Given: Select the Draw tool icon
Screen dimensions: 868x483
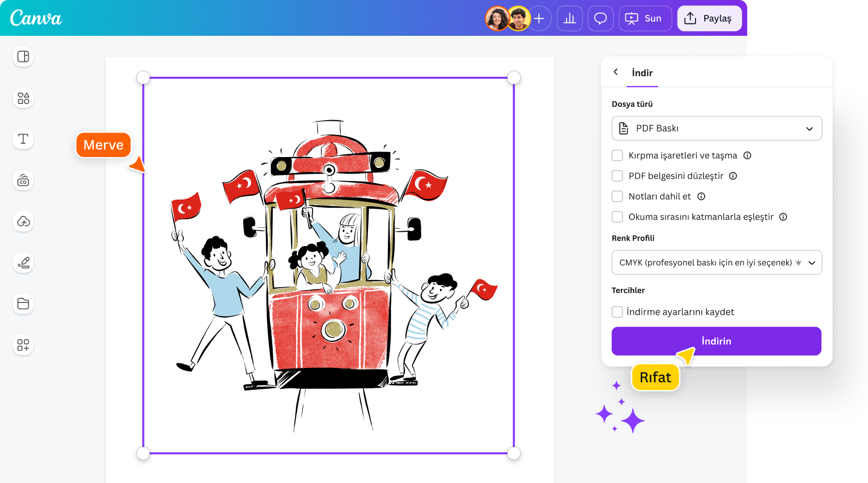Looking at the screenshot, I should click(23, 262).
